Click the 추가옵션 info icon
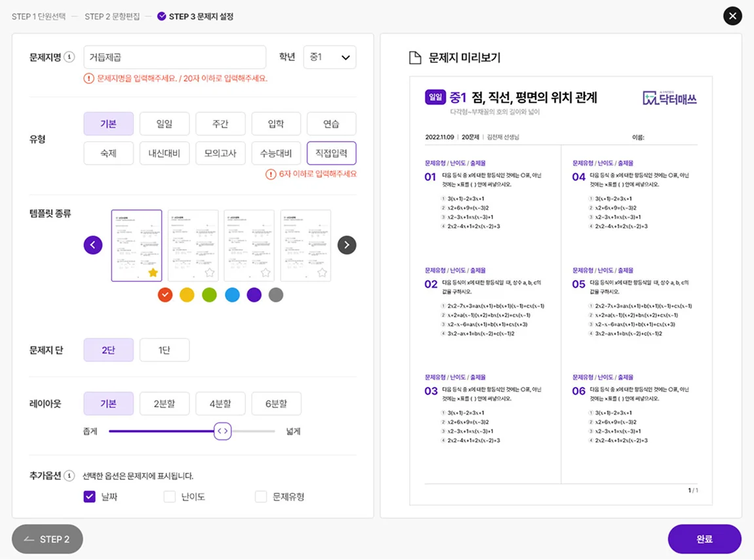 pyautogui.click(x=71, y=475)
